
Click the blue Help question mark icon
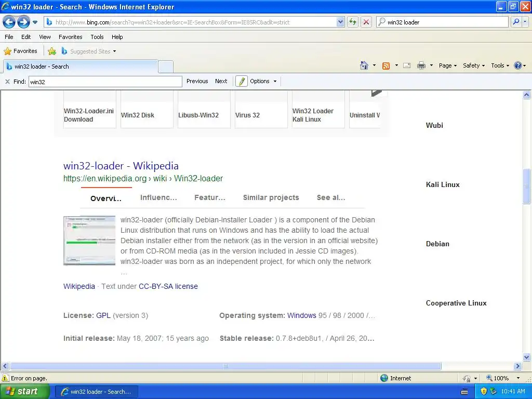coord(518,65)
